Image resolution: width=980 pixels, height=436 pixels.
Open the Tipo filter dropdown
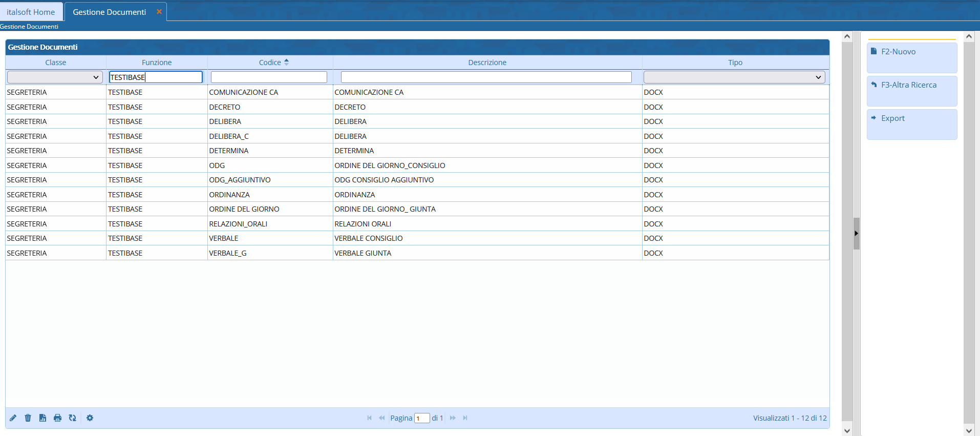click(734, 77)
